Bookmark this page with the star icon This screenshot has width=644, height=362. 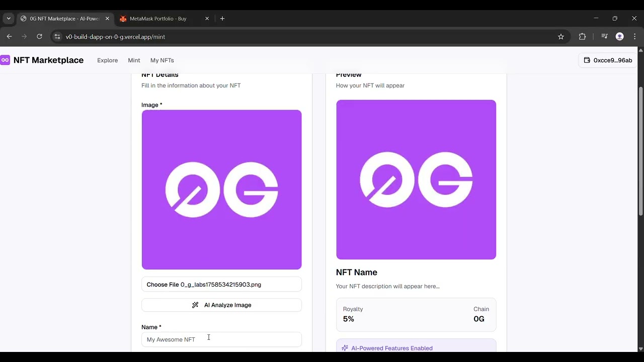(561, 37)
